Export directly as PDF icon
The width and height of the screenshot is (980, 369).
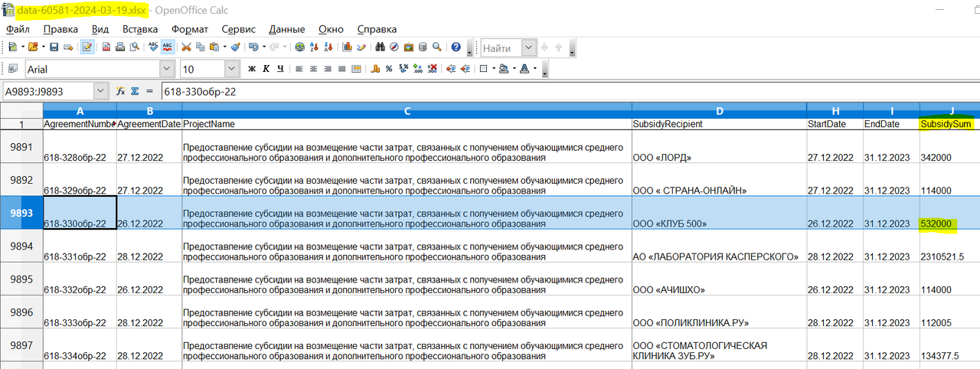click(x=106, y=47)
